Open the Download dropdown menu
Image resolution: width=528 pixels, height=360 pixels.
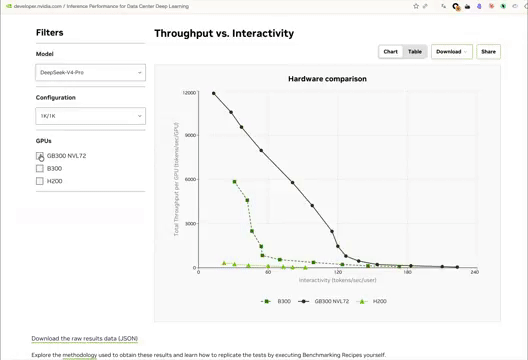[x=452, y=52]
